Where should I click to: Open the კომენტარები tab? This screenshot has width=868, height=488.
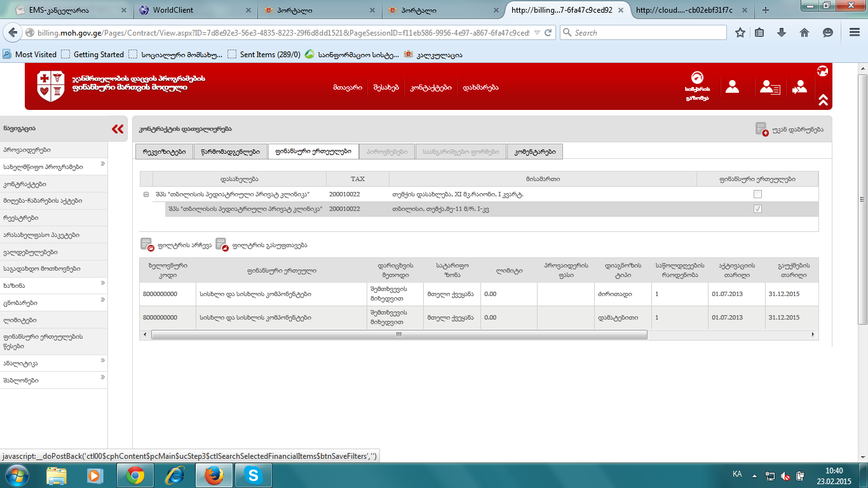point(534,151)
